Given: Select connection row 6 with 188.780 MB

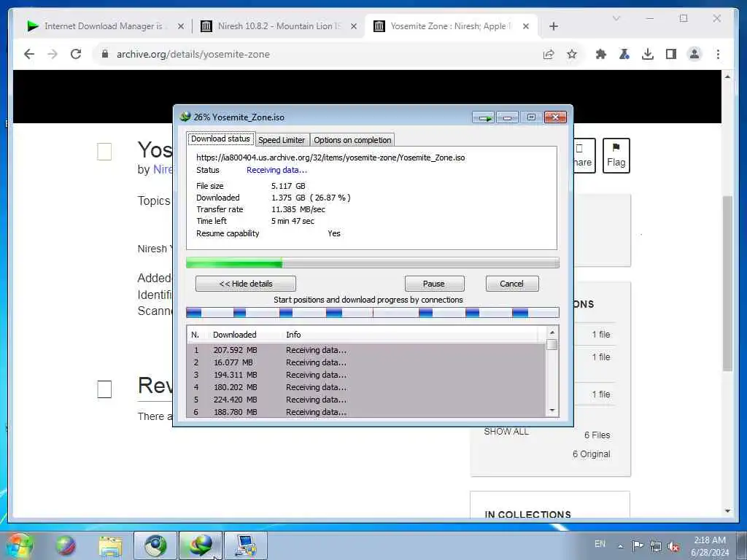Looking at the screenshot, I should pos(366,412).
